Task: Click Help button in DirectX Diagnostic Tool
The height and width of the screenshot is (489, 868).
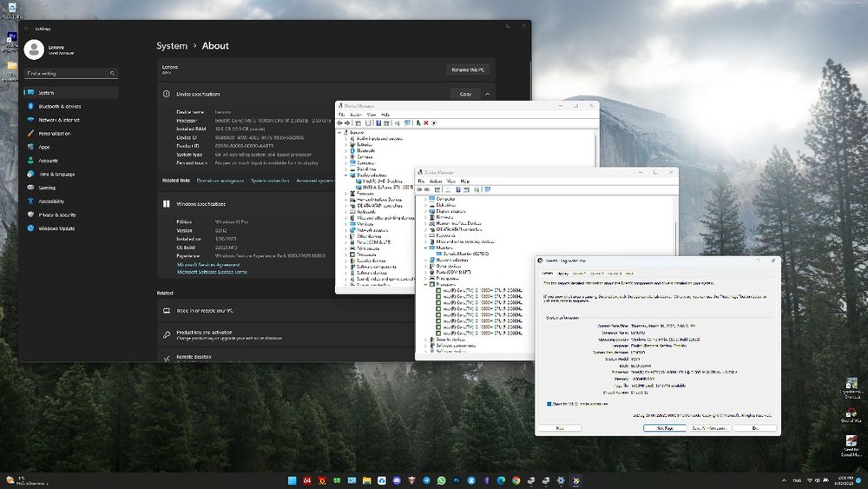Action: click(x=560, y=428)
